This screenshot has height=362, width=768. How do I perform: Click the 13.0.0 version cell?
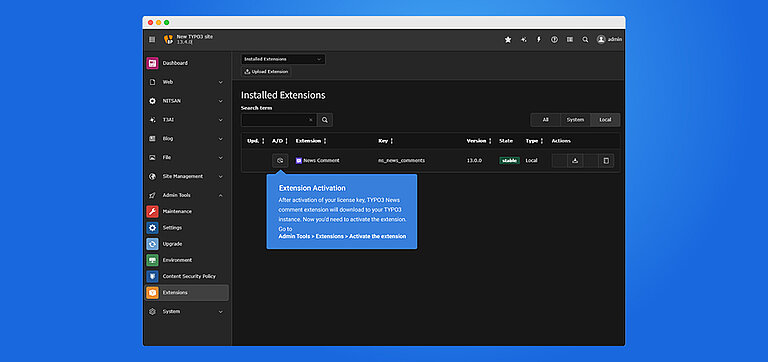click(x=474, y=161)
